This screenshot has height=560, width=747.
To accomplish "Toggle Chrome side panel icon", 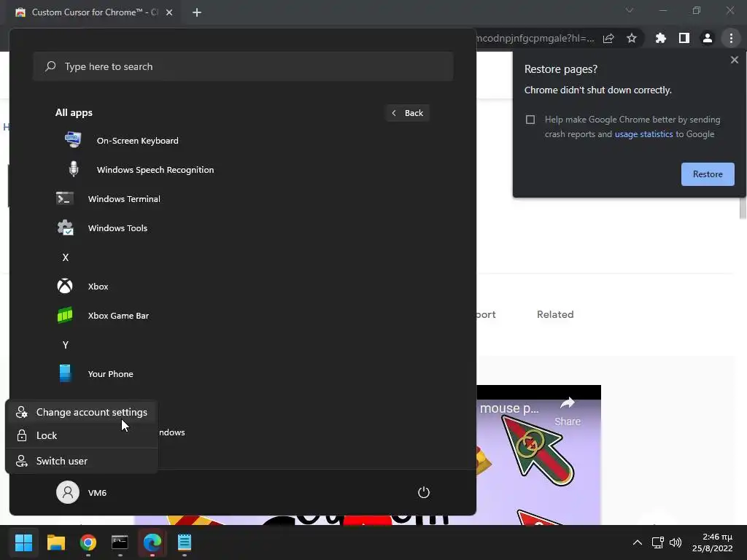I will tap(684, 38).
